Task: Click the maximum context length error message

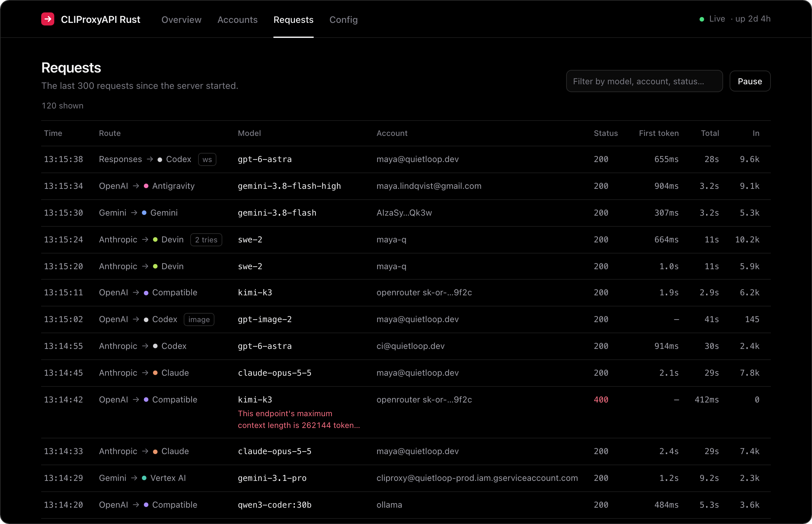Action: [x=298, y=419]
